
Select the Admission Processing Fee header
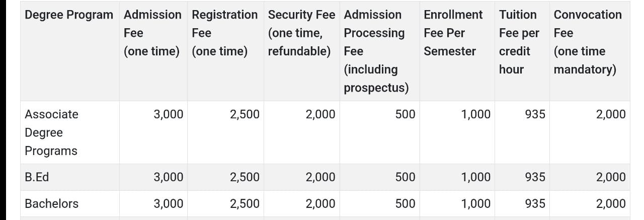(x=375, y=51)
